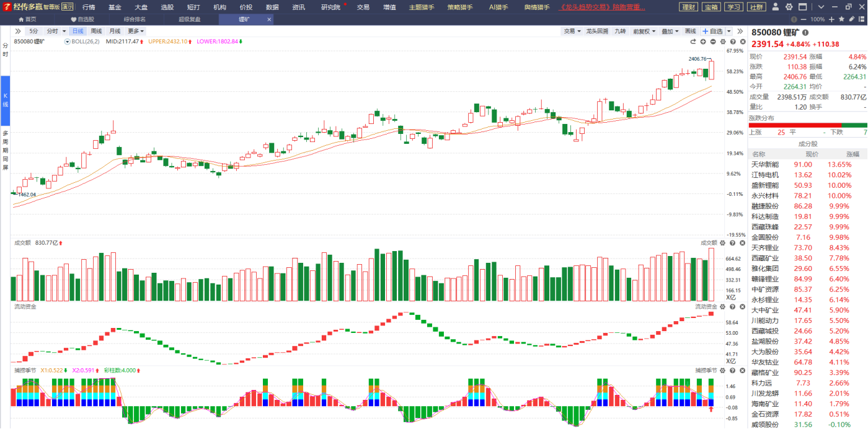Image resolution: width=868 pixels, height=429 pixels.
Task: Select the 5分 period button
Action: tap(33, 31)
